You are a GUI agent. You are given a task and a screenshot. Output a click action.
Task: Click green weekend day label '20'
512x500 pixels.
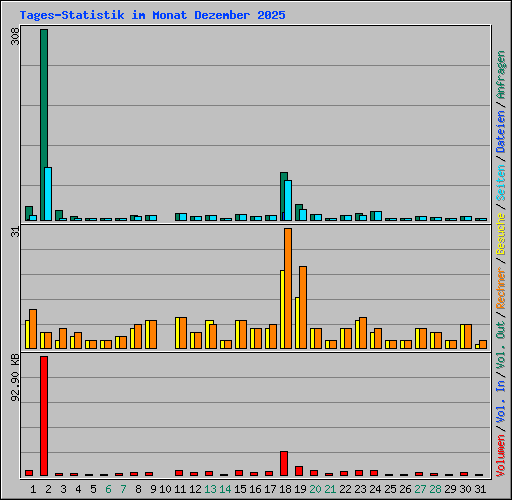(x=315, y=489)
